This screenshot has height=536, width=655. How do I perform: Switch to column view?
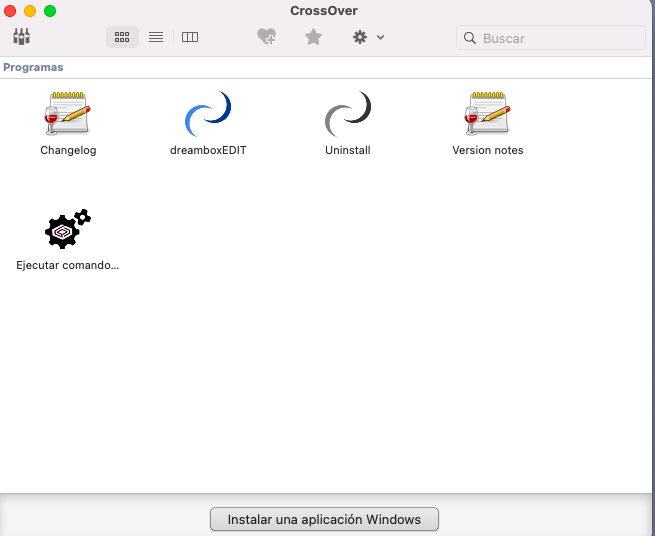pos(190,37)
